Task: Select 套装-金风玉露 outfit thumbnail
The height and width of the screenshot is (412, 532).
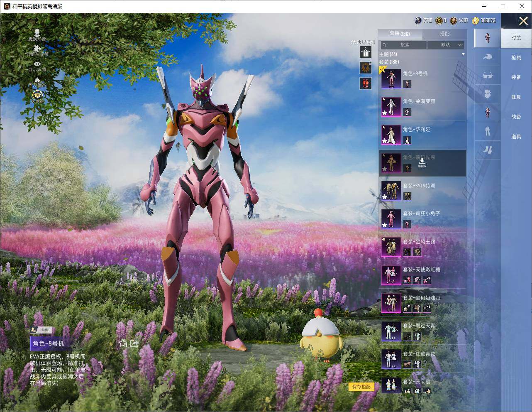Action: point(391,247)
